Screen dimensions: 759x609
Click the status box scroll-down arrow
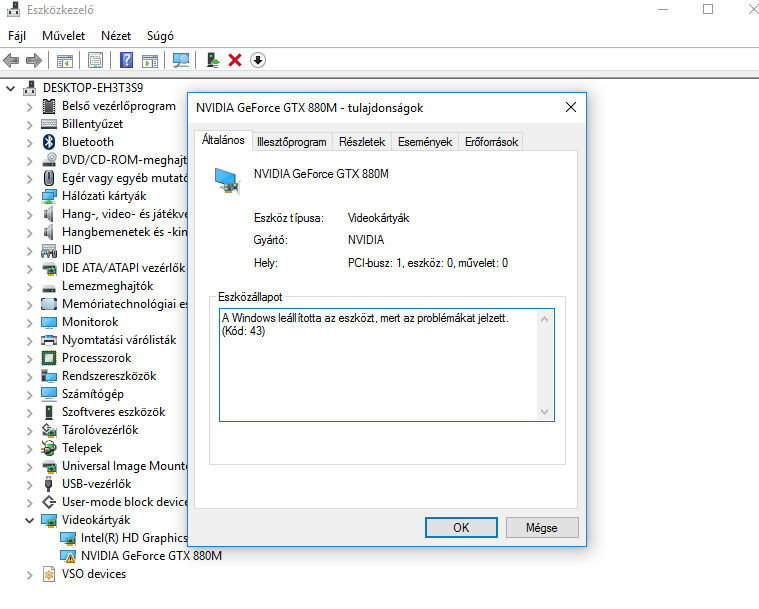click(544, 411)
